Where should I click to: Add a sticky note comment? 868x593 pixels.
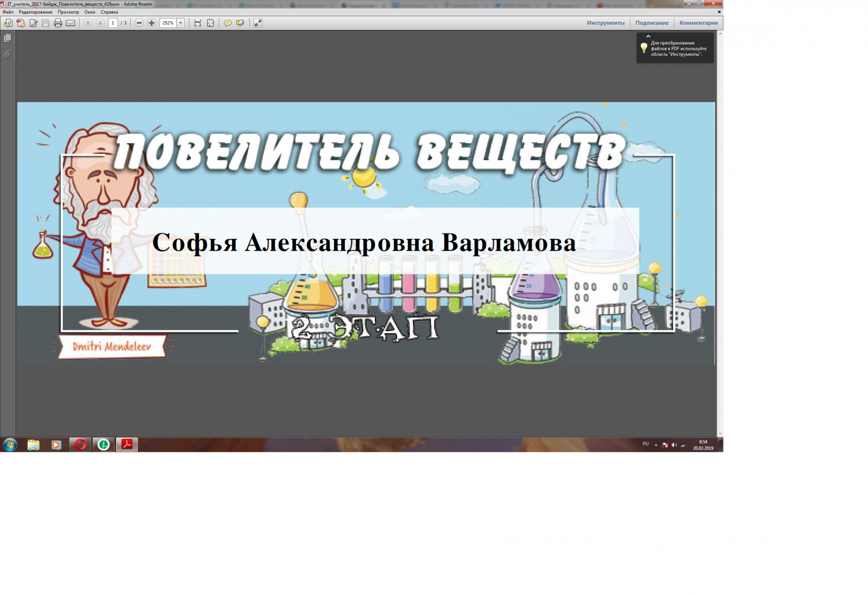point(228,23)
